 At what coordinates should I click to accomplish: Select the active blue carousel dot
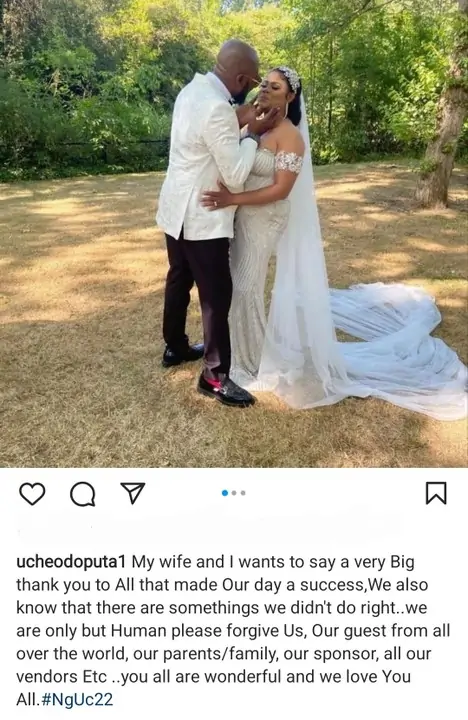[225, 493]
